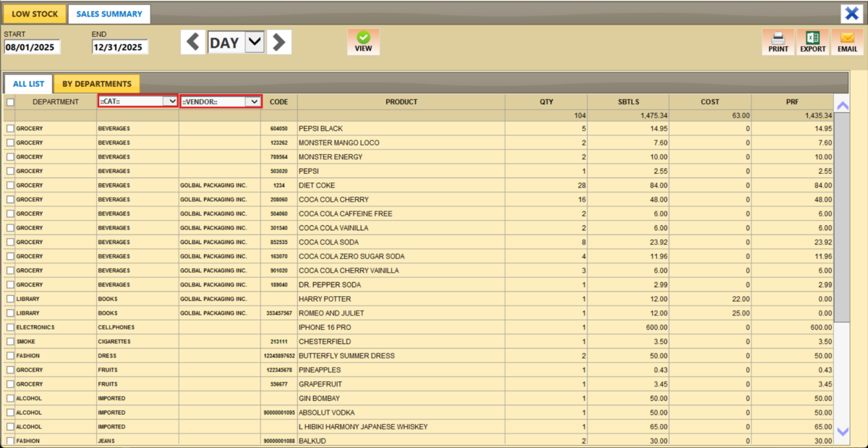Click the CIGARETTES category cell
Image resolution: width=868 pixels, height=448 pixels.
point(138,342)
